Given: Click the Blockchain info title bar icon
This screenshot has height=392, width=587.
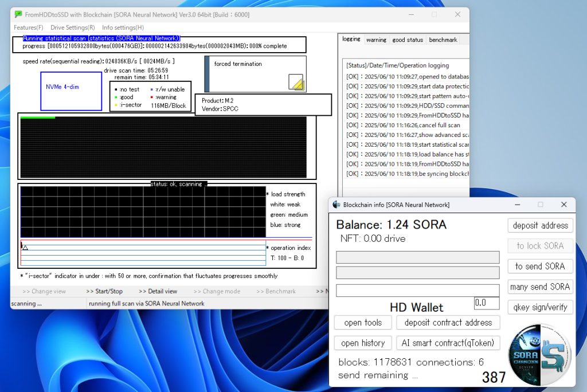Looking at the screenshot, I should (336, 205).
